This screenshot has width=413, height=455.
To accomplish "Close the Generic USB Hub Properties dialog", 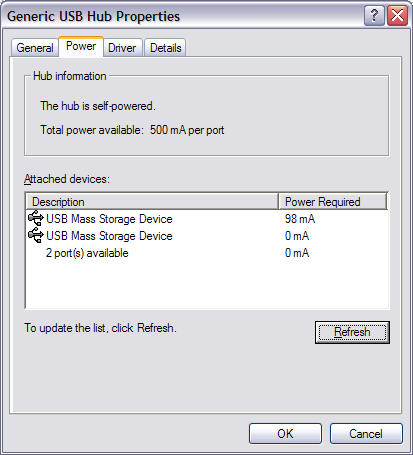I will [398, 15].
